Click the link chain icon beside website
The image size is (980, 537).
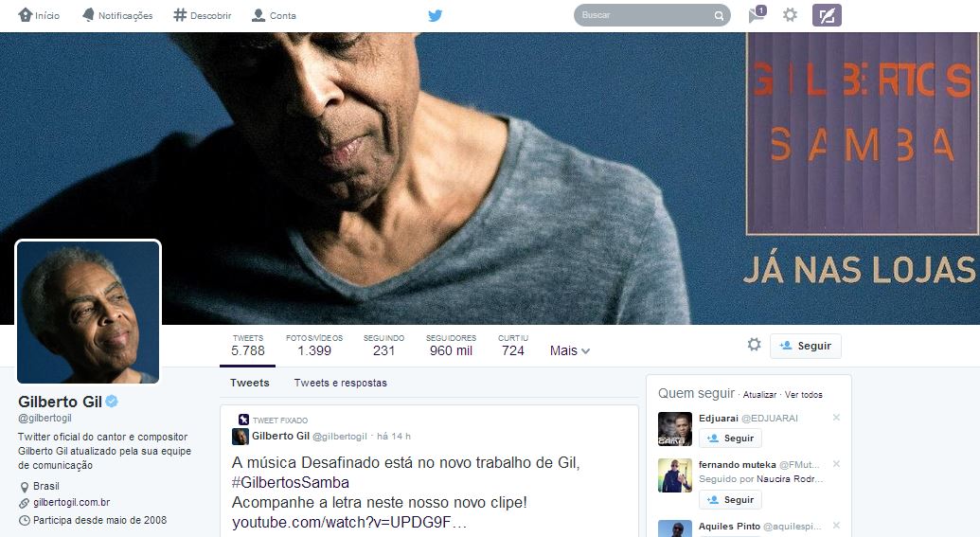click(x=25, y=503)
